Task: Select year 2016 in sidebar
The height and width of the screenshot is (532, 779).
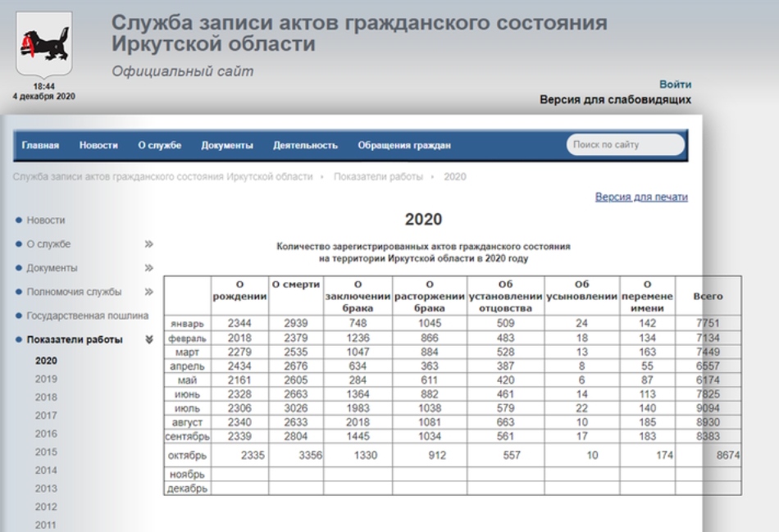Action: point(46,434)
